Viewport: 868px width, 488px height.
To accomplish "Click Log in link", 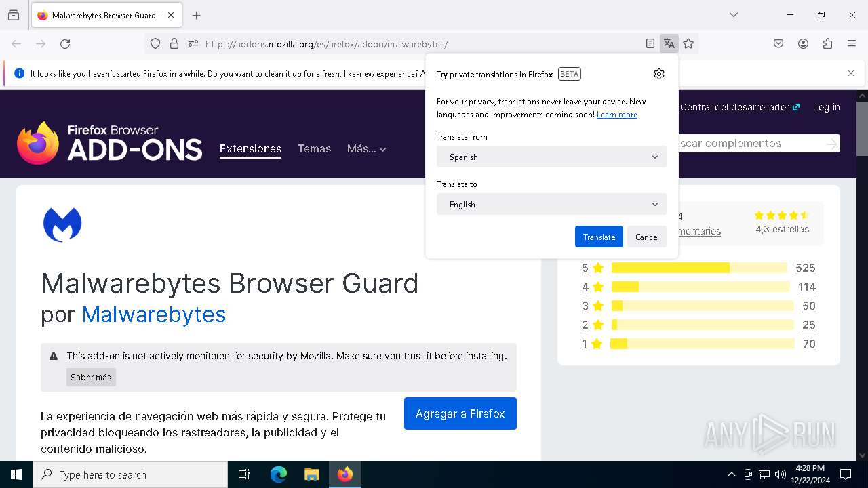I will click(826, 107).
